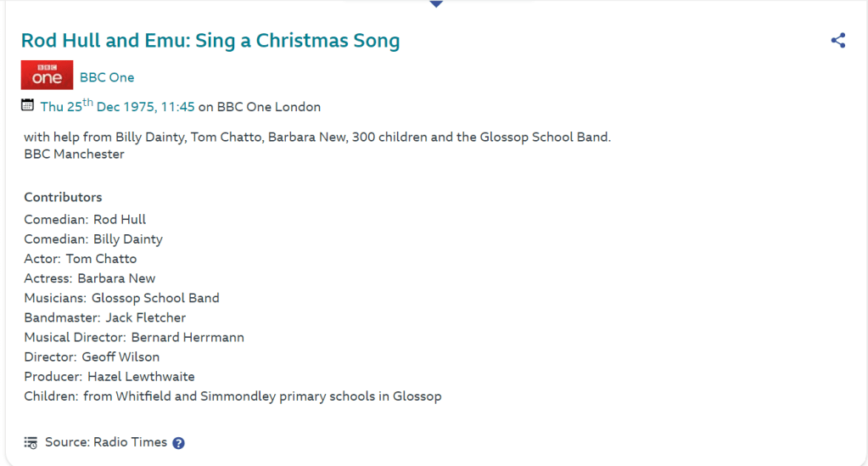Select musical director Bernard Herrmann
Image resolution: width=868 pixels, height=466 pixels.
point(188,337)
